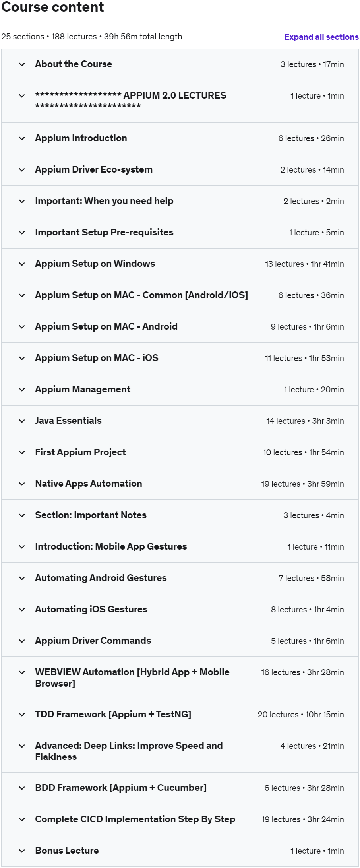Click '6 lectures • 26min' text

point(311,138)
